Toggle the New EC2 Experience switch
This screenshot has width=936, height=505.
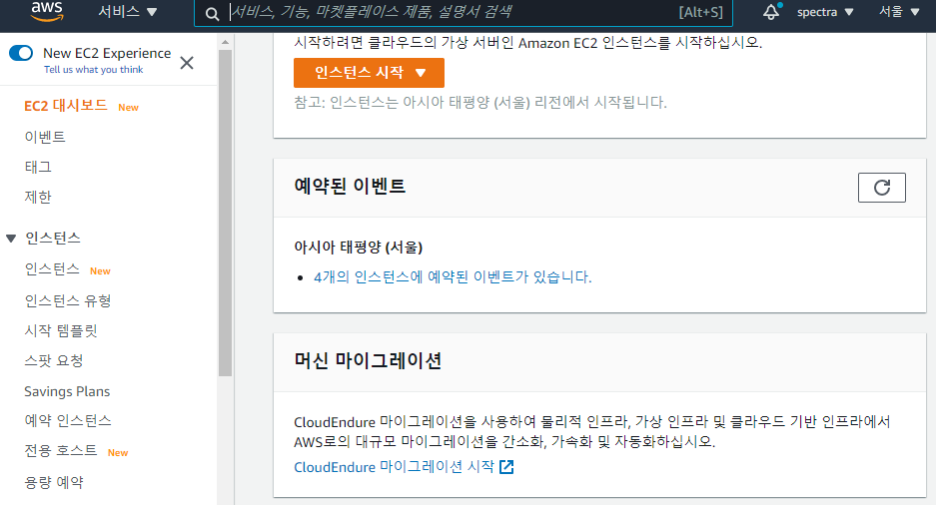click(x=21, y=53)
